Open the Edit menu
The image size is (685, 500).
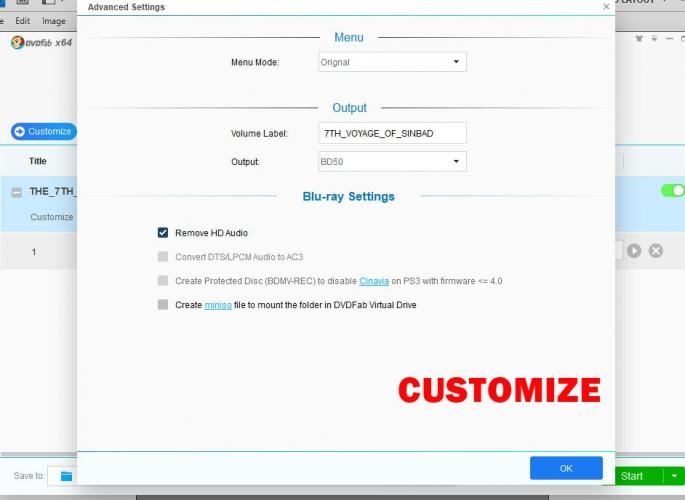pos(22,21)
